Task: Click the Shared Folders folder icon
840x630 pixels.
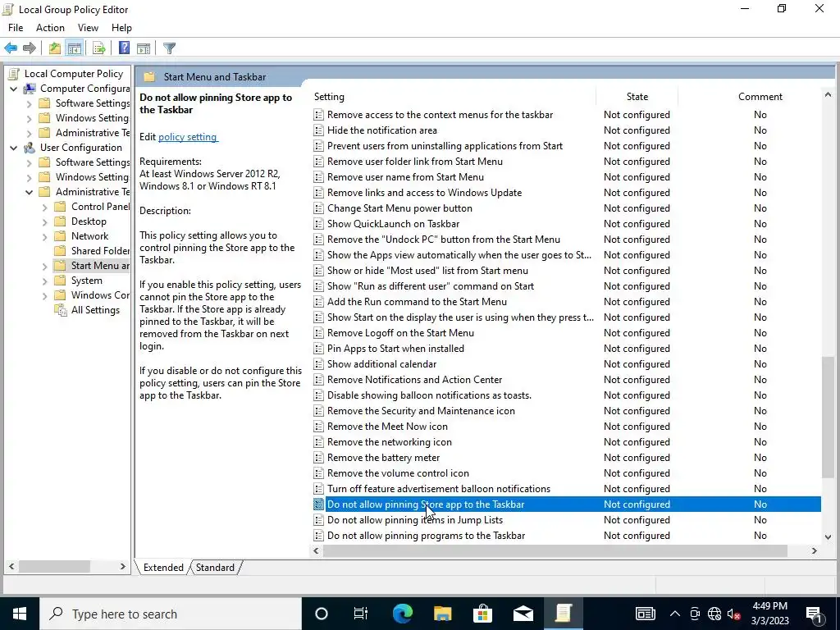Action: point(61,251)
